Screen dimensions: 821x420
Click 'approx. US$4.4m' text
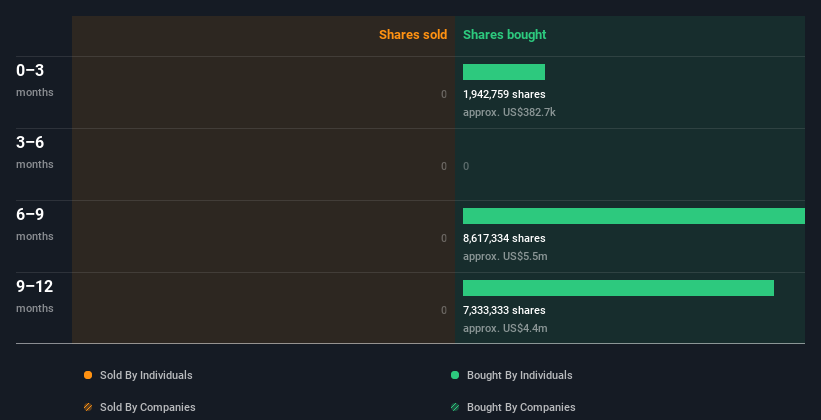click(x=505, y=328)
